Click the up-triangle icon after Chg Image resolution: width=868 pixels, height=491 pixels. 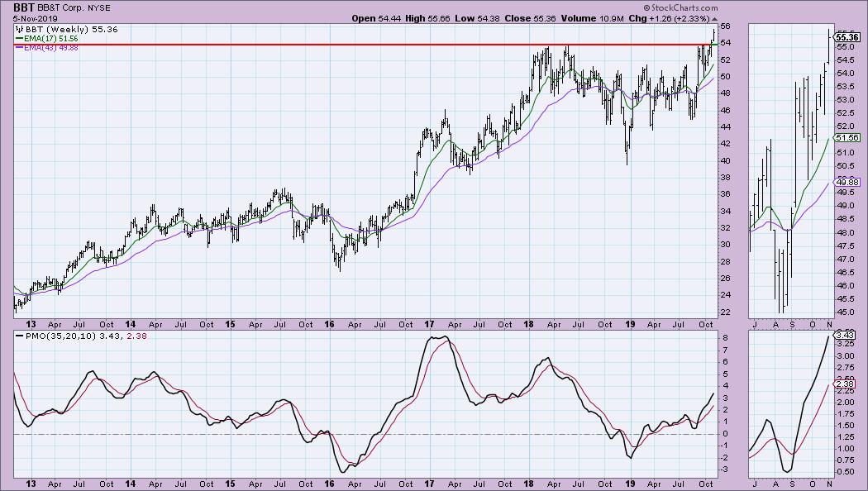pos(714,19)
